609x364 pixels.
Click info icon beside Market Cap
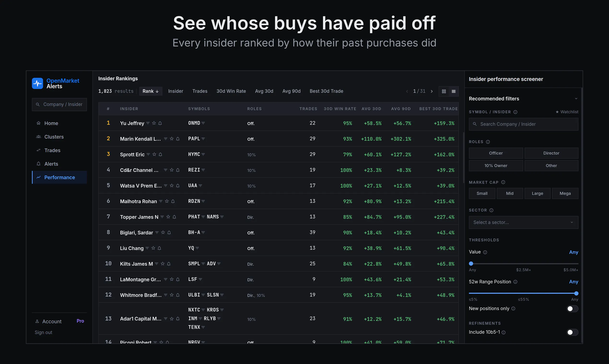tap(503, 182)
